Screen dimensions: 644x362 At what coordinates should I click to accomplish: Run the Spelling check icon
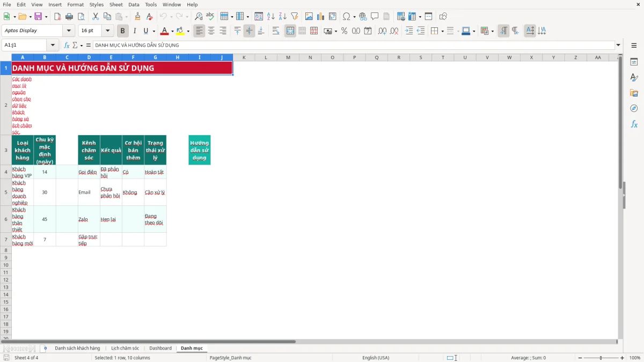(x=210, y=17)
